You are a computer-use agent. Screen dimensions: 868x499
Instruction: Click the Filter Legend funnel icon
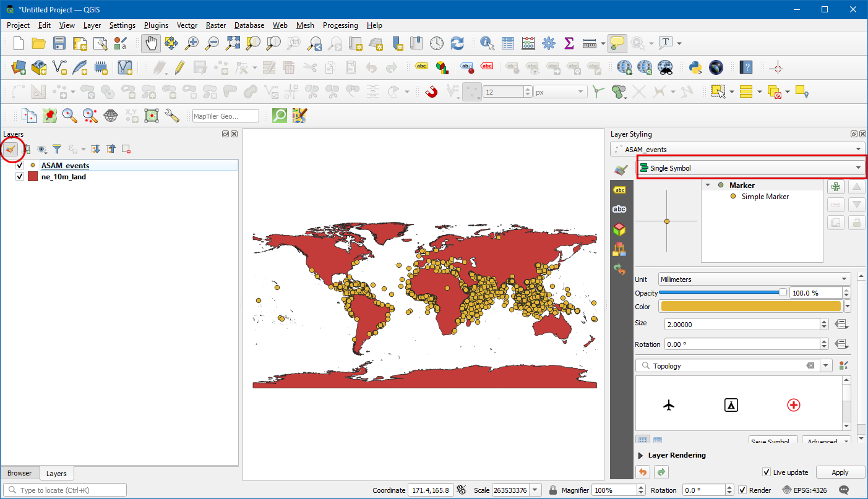tap(57, 149)
